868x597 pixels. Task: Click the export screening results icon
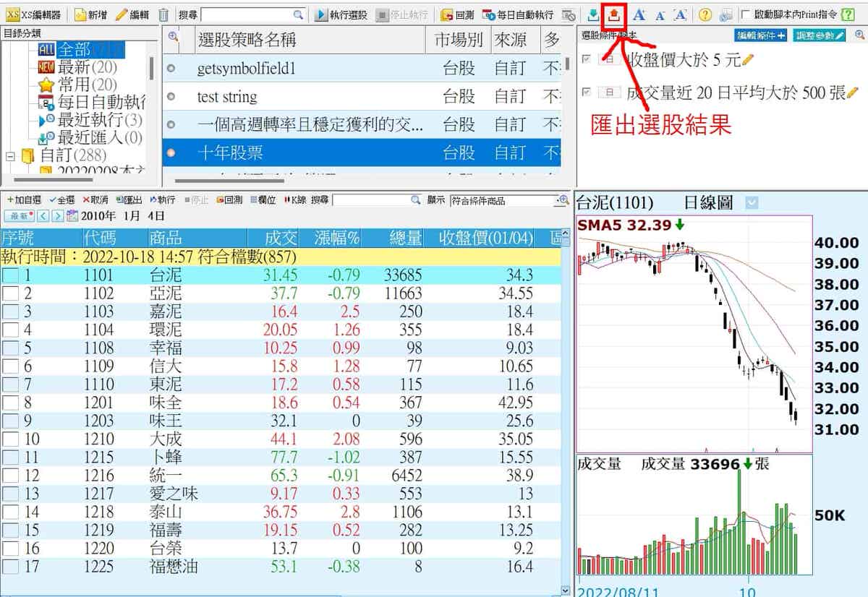coord(614,14)
